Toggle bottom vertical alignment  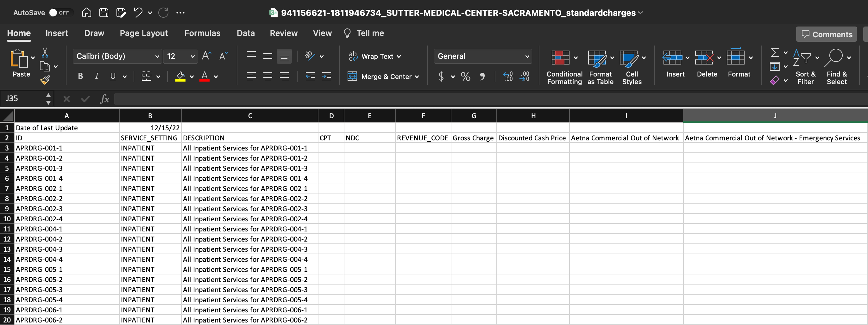click(284, 56)
